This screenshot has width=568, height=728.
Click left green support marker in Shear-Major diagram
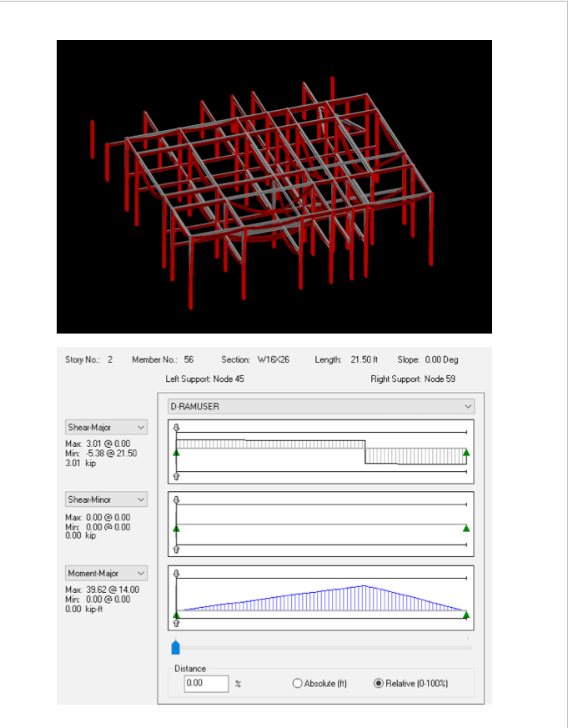tap(176, 453)
